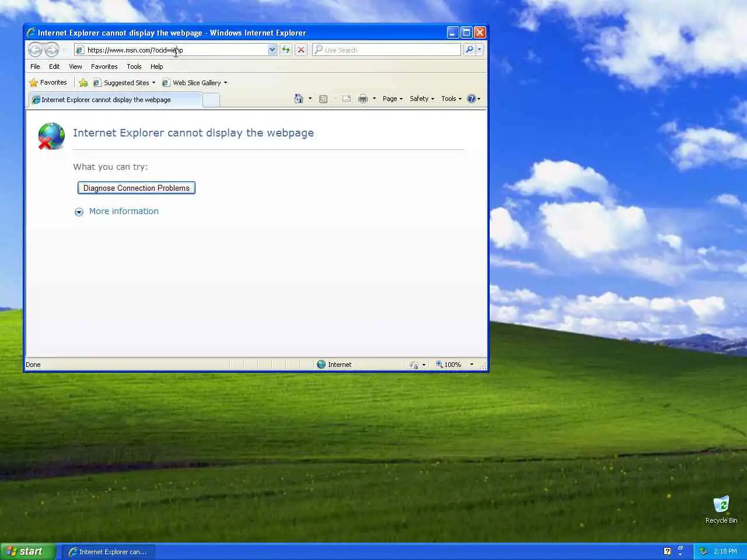Open the Page command menu

click(x=393, y=99)
